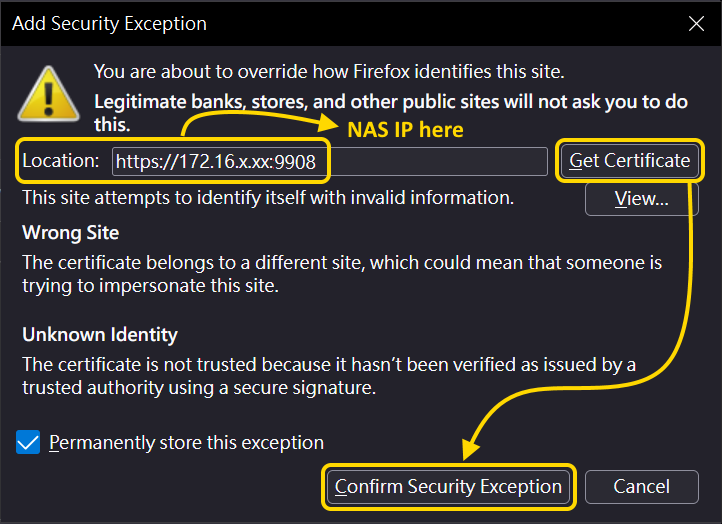722x524 pixels.
Task: Close the Add Security Exception dialog
Action: (x=696, y=23)
